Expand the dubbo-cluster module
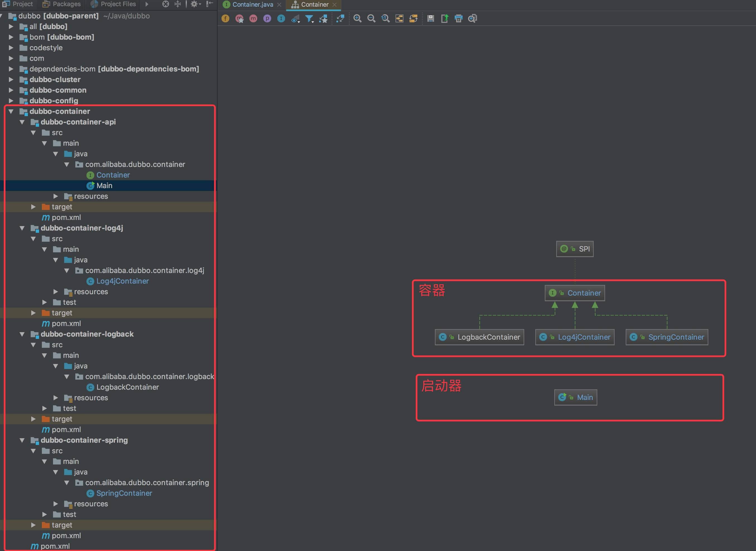 point(11,80)
